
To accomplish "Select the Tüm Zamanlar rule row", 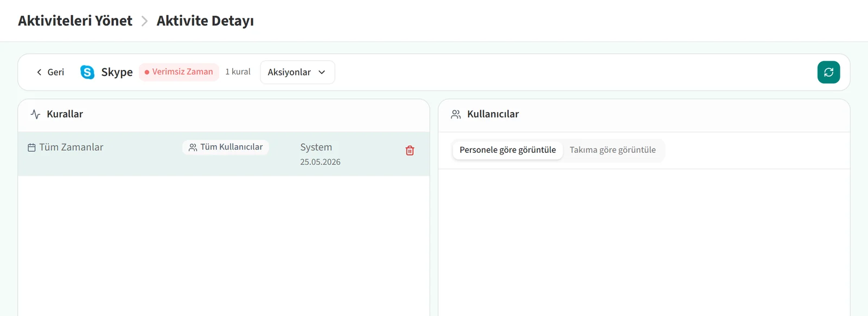I will [224, 154].
